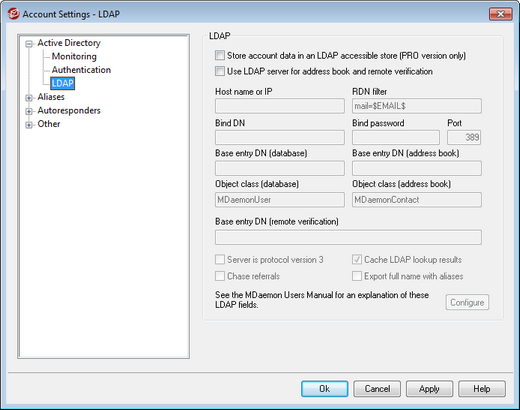The width and height of the screenshot is (520, 410).
Task: Collapse the Active Directory tree node
Action: pyautogui.click(x=29, y=44)
